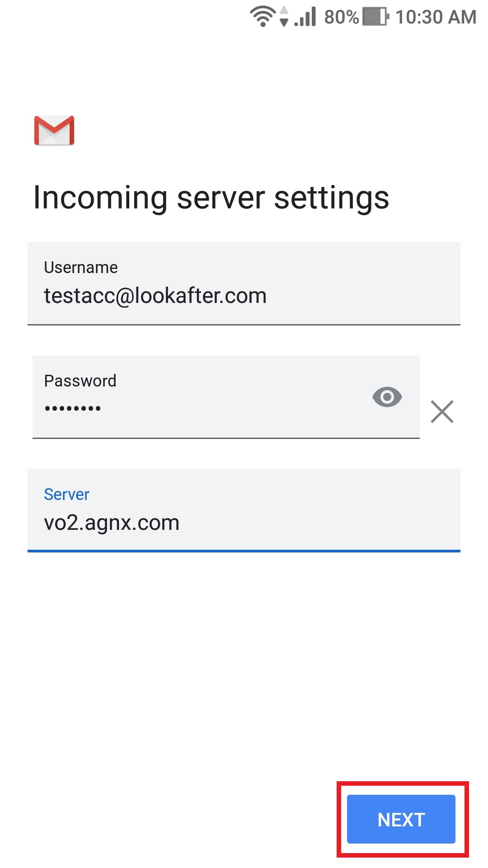Focus the Server input field
Viewport: 488px width, 868px height.
244,510
